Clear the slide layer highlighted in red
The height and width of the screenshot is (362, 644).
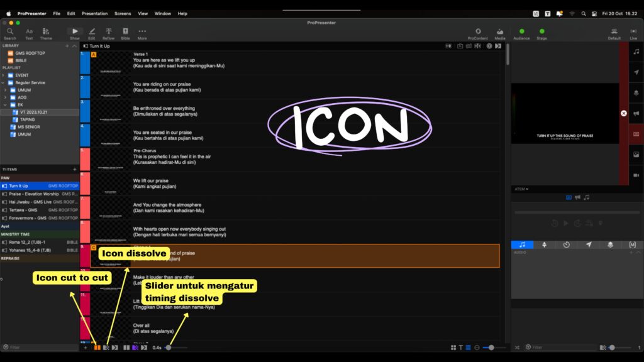click(636, 134)
